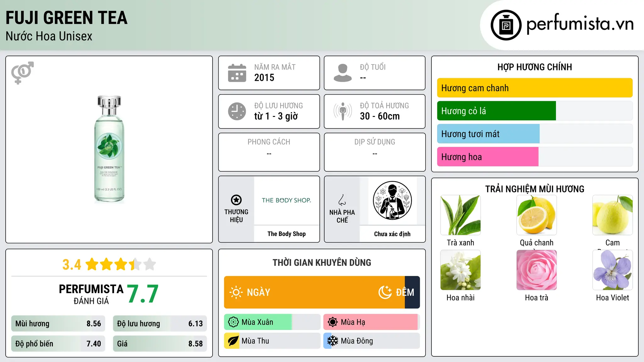This screenshot has height=362, width=644.
Task: Click the Mùa Đông season bar
Action: (x=372, y=341)
